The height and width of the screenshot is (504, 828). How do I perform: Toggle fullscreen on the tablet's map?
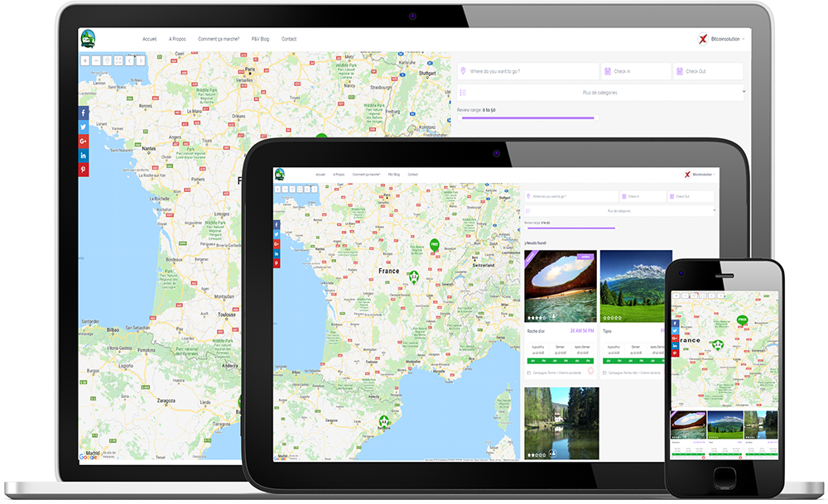tap(300, 189)
